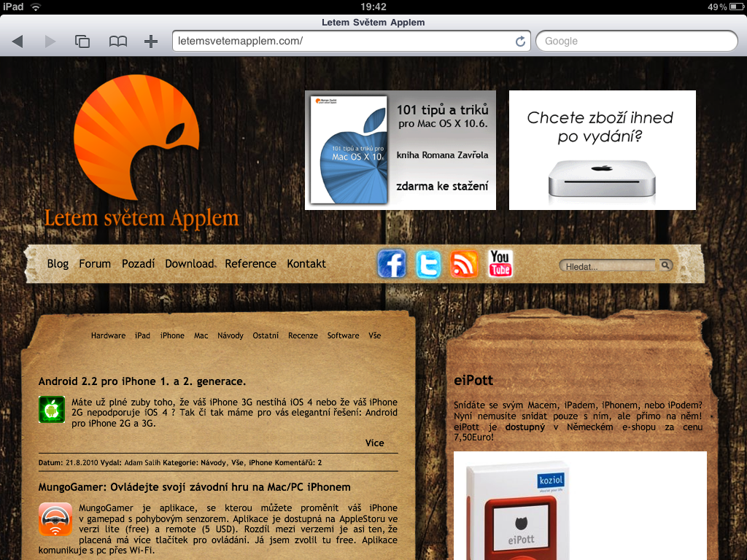Click author name Adam Salih
The height and width of the screenshot is (560, 747).
click(x=143, y=462)
